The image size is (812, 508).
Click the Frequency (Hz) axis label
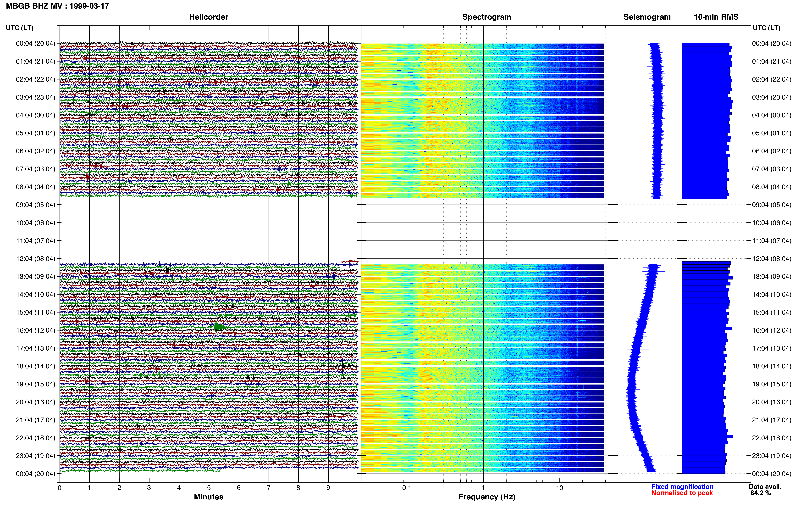487,497
